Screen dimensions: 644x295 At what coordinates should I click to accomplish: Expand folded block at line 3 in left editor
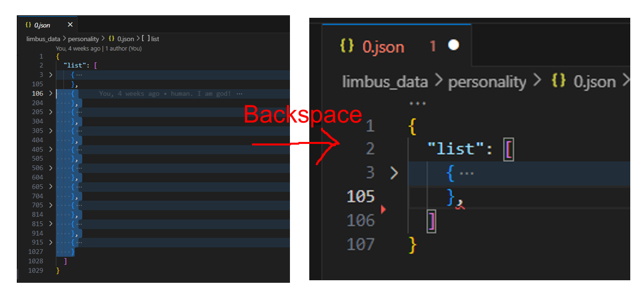pyautogui.click(x=50, y=75)
